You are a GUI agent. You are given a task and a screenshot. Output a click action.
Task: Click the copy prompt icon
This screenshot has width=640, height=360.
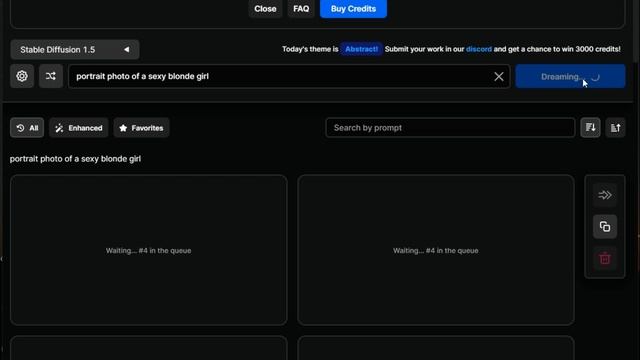tap(605, 227)
